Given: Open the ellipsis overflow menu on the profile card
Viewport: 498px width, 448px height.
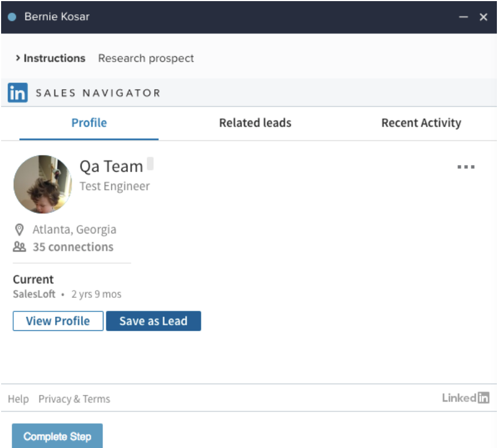Looking at the screenshot, I should point(466,166).
